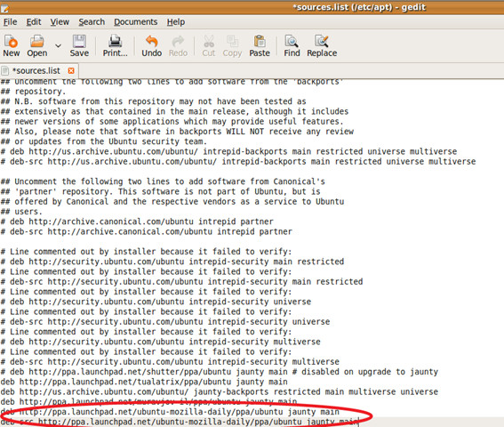Click the deb intrepid-security multiverse line
This screenshot has height=427, width=504.
click(x=160, y=342)
